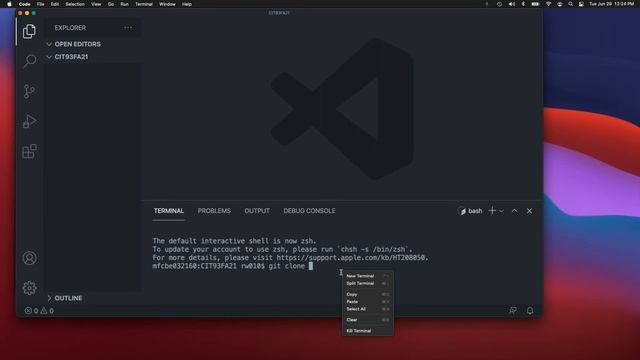Open the Edit menu

pos(55,4)
